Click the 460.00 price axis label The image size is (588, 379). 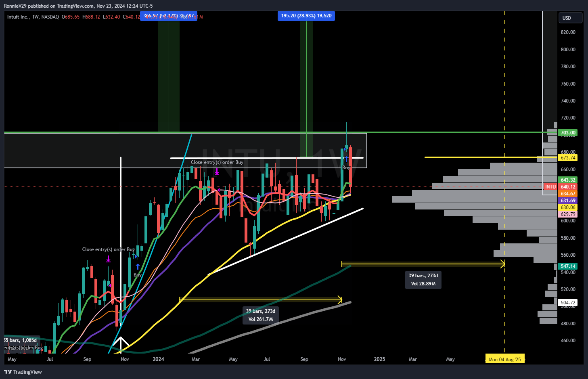click(568, 341)
